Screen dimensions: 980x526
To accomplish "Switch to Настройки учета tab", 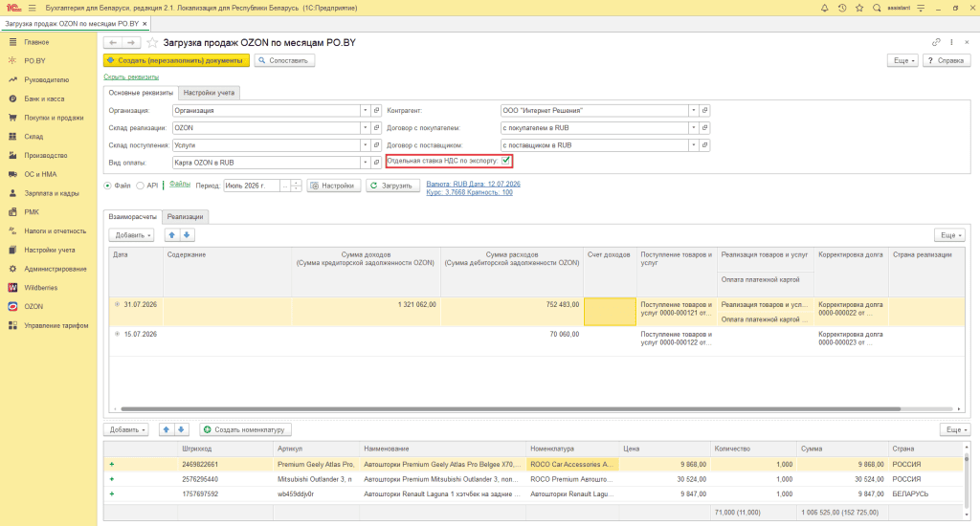I will click(x=209, y=93).
